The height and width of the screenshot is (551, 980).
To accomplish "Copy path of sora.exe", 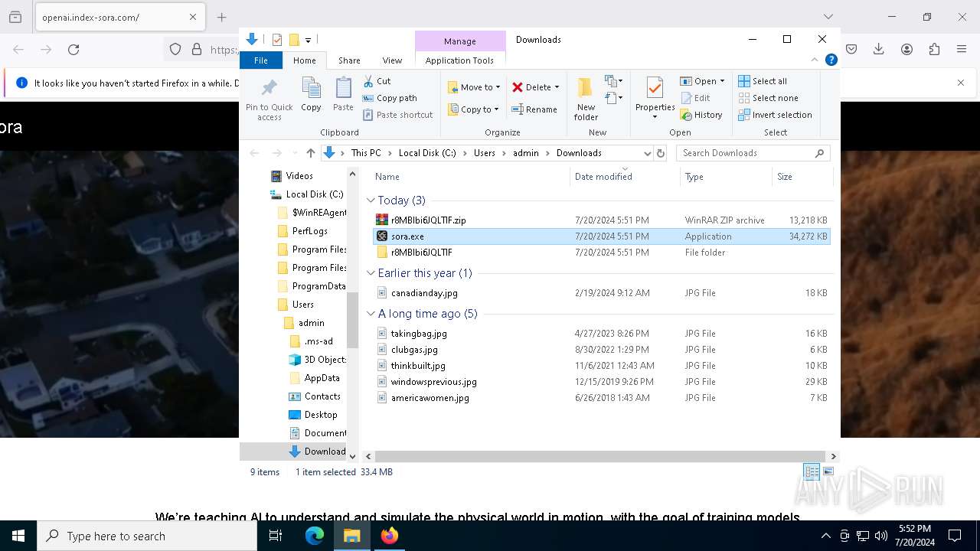I will pos(390,98).
